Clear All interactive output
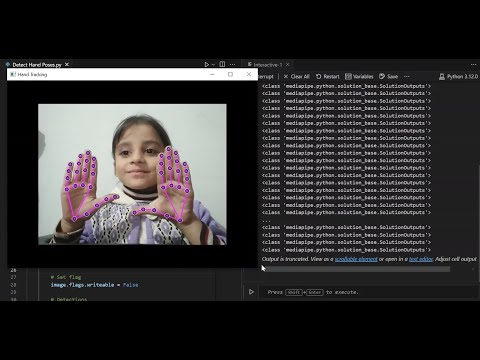Image resolution: width=480 pixels, height=360 pixels. pos(297,76)
